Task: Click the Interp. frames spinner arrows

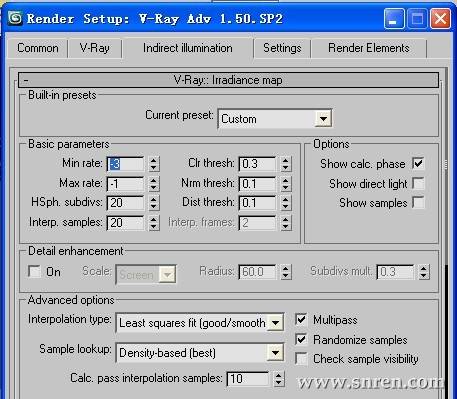Action: [285, 223]
